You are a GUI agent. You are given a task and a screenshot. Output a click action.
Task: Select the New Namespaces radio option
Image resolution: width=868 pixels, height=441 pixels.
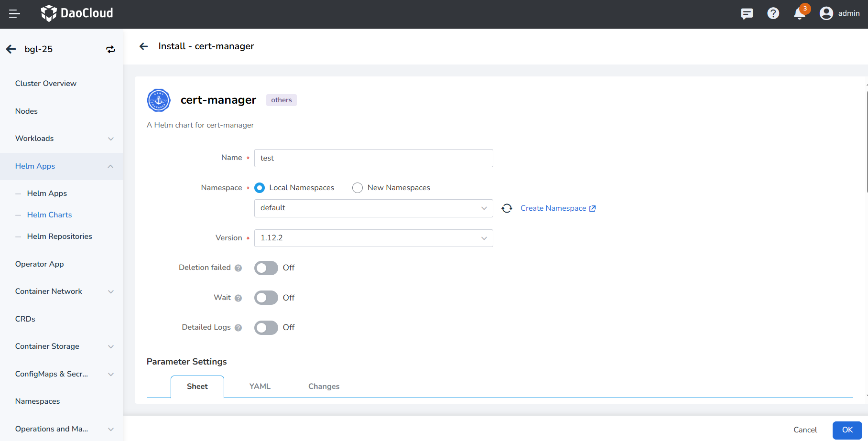click(x=358, y=188)
